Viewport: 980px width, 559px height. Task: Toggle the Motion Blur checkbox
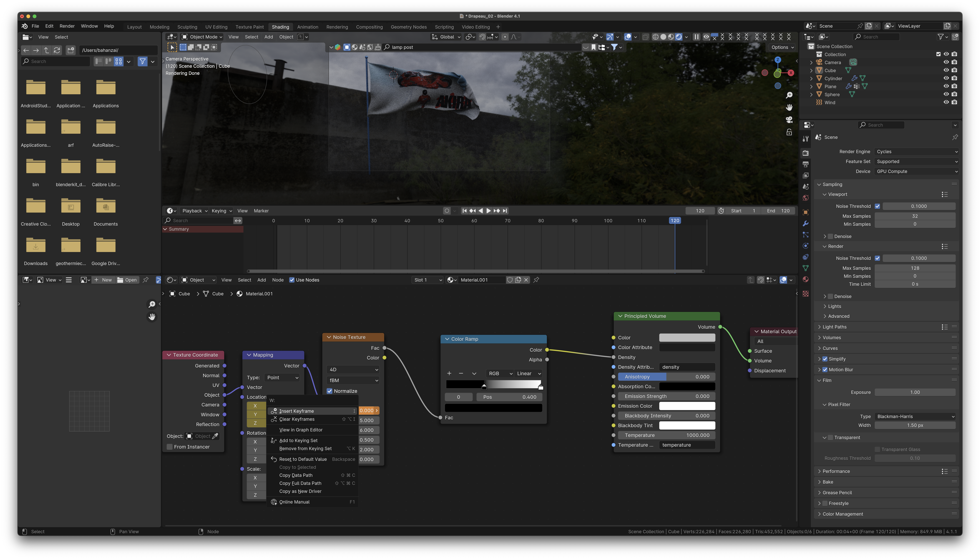click(825, 370)
